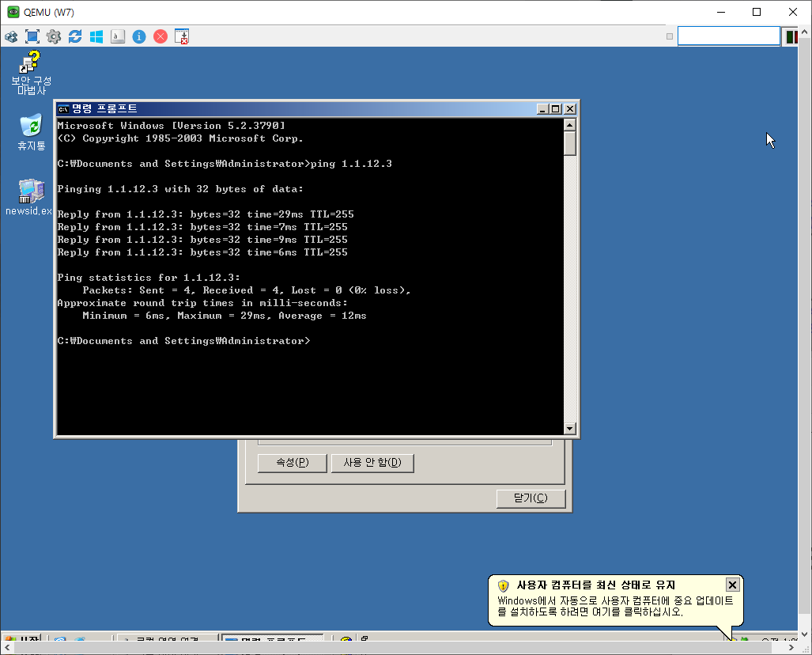Minimize the 명령 프롬프트 window
Image resolution: width=812 pixels, height=655 pixels.
pyautogui.click(x=542, y=109)
